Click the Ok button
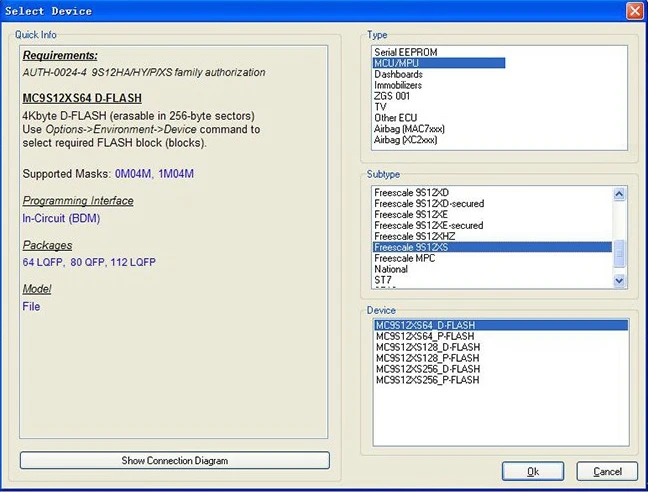This screenshot has width=648, height=492. coord(533,471)
